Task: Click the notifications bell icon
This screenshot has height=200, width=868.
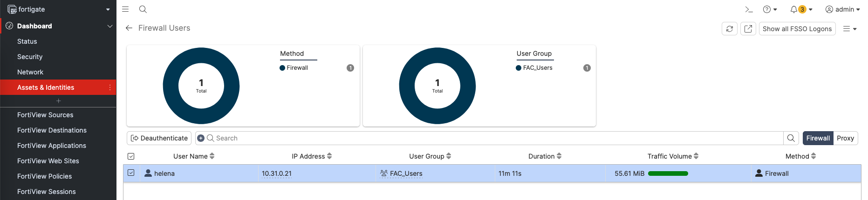Action: pyautogui.click(x=794, y=9)
